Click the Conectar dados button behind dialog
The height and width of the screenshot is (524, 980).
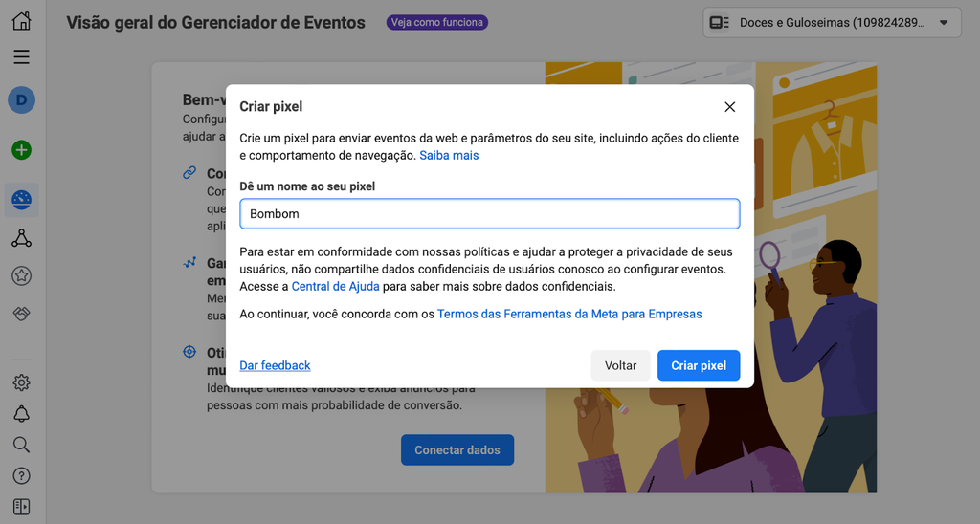(x=457, y=449)
